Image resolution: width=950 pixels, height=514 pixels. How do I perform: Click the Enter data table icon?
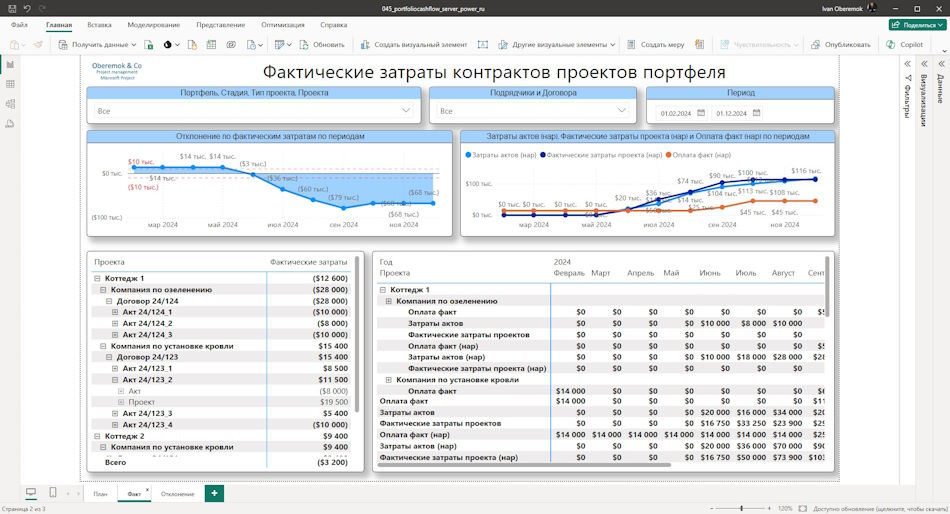pyautogui.click(x=211, y=45)
